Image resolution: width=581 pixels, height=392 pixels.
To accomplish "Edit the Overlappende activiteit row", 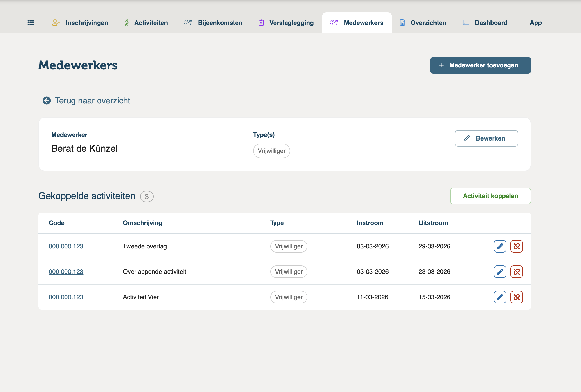I will [500, 272].
